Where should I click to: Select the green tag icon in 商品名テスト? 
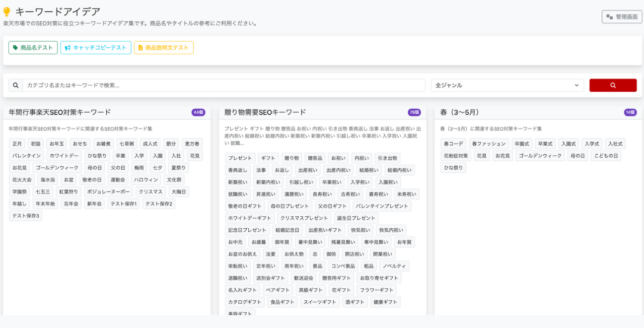tap(16, 48)
